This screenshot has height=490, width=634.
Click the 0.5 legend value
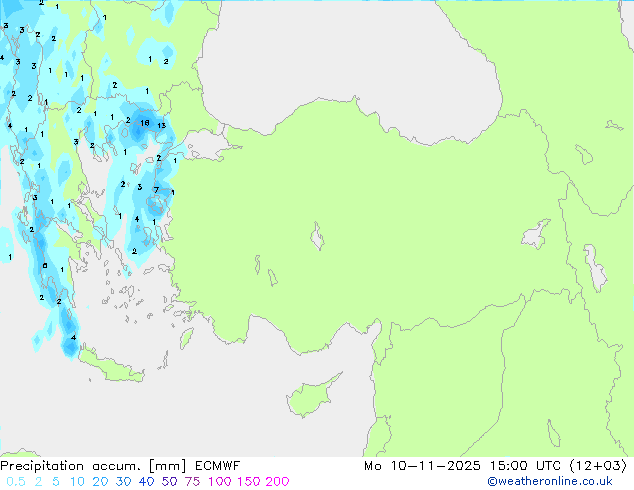pos(16,482)
